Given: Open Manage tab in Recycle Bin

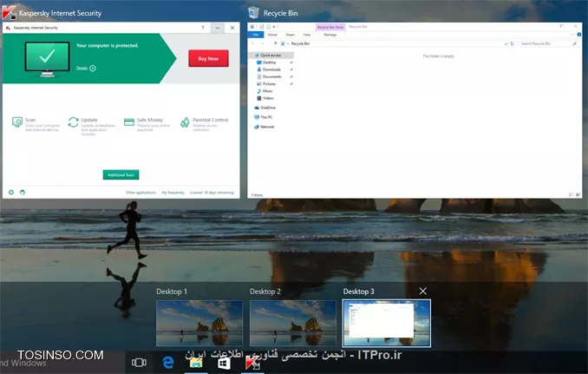Looking at the screenshot, I should pyautogui.click(x=330, y=35).
